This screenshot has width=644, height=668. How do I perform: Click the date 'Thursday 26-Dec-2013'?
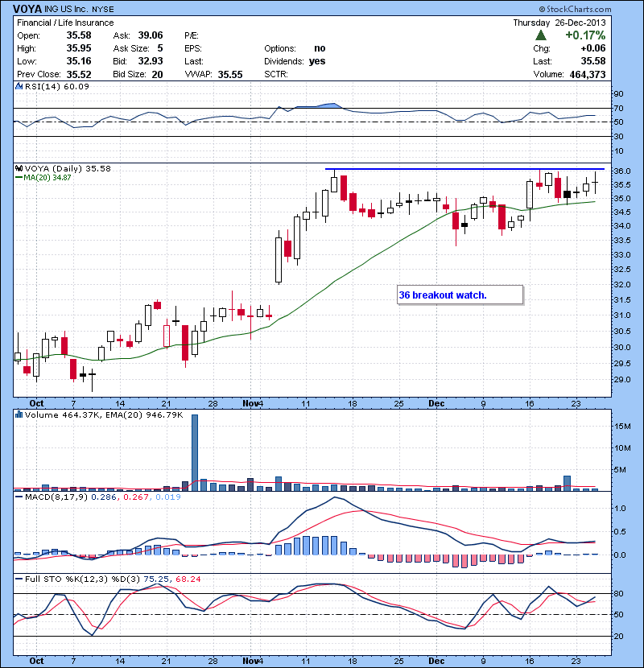tap(559, 23)
